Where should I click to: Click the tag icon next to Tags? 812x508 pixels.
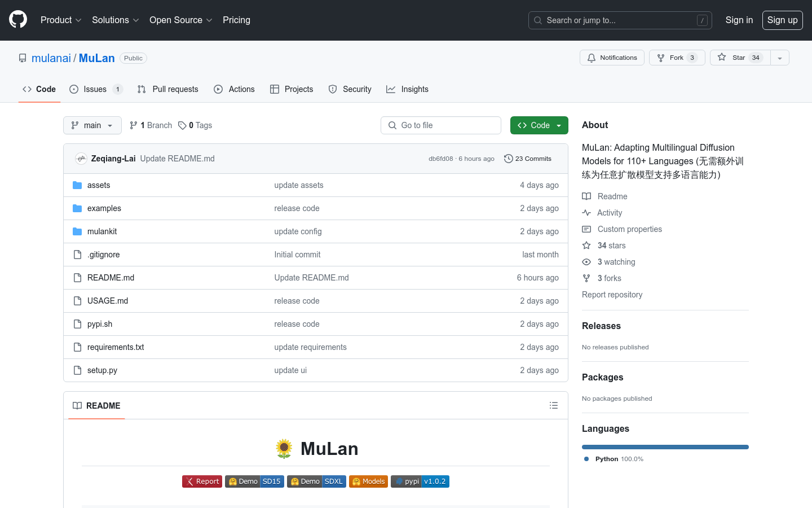pyautogui.click(x=182, y=125)
